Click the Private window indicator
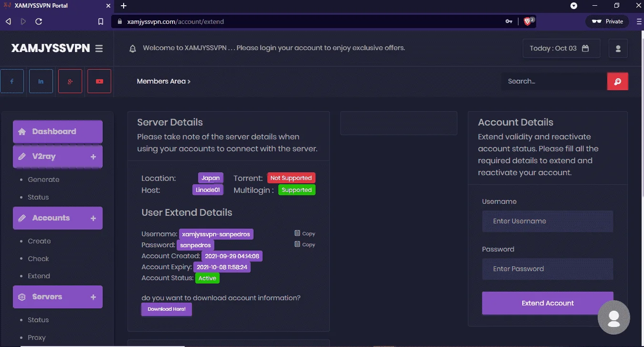The height and width of the screenshot is (347, 644). click(x=608, y=21)
